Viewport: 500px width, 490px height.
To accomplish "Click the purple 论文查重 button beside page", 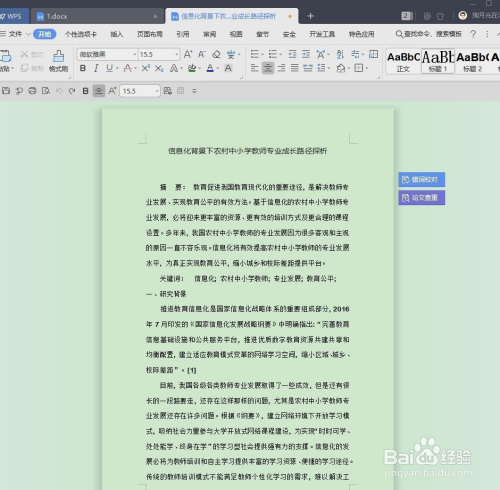I will point(421,198).
